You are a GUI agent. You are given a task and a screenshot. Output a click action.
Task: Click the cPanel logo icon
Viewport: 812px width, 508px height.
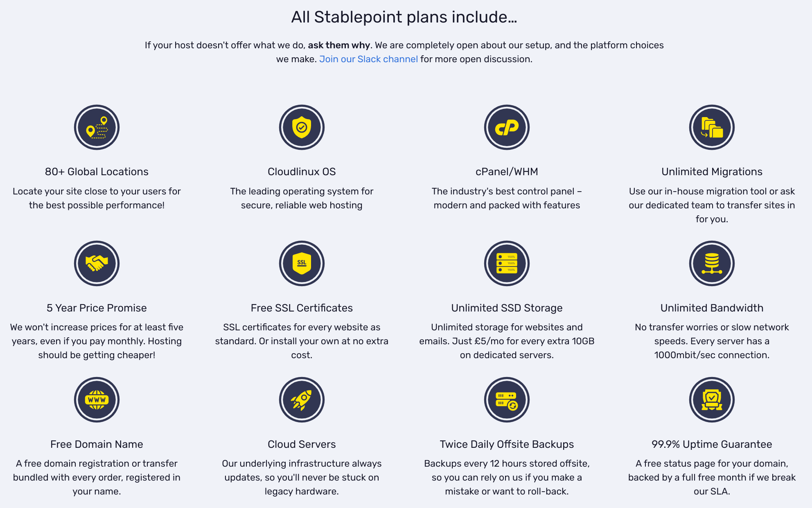tap(507, 127)
